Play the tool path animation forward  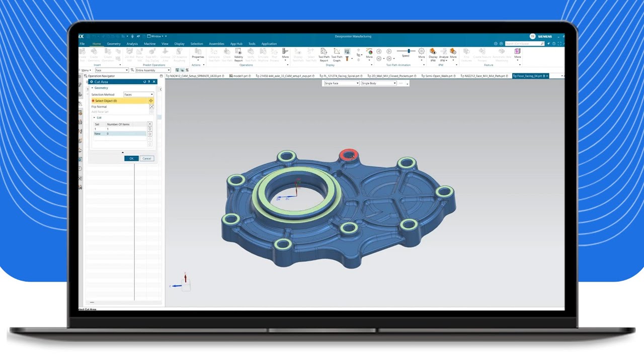(x=389, y=51)
